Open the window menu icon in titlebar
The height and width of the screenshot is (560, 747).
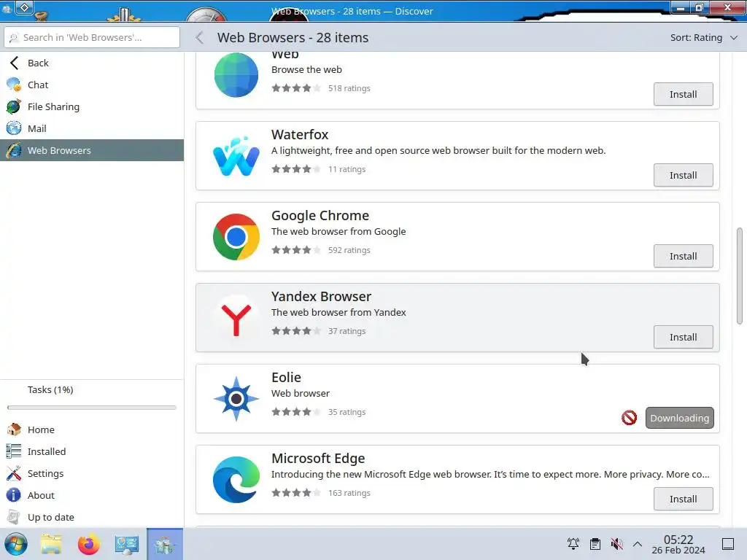click(x=7, y=9)
